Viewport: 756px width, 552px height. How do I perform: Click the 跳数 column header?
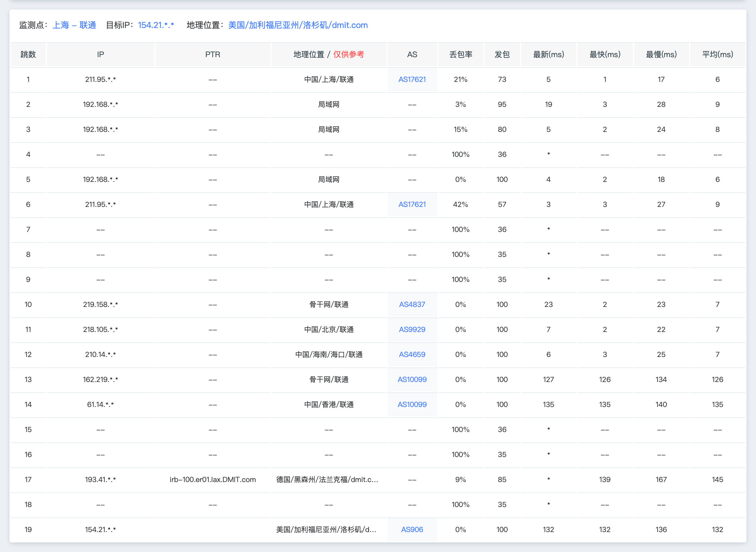(x=28, y=54)
